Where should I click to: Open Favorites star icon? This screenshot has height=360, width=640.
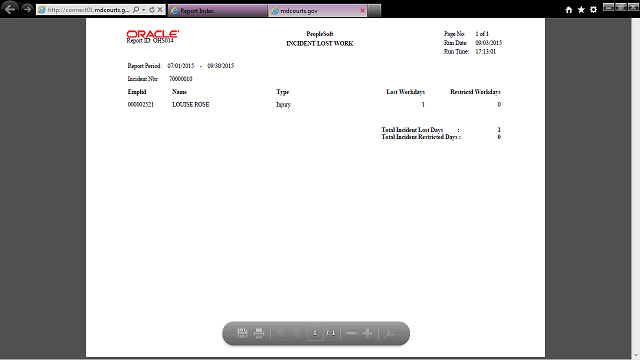tap(581, 10)
